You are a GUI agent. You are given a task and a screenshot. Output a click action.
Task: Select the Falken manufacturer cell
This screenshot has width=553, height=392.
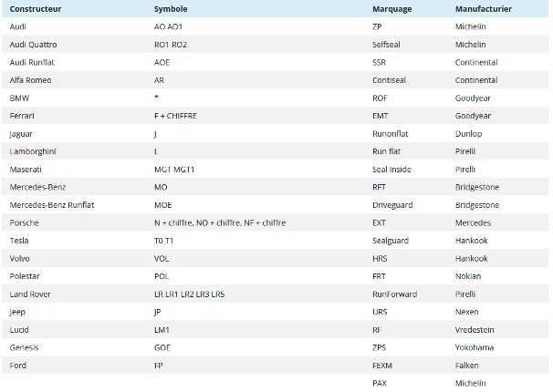(x=468, y=366)
